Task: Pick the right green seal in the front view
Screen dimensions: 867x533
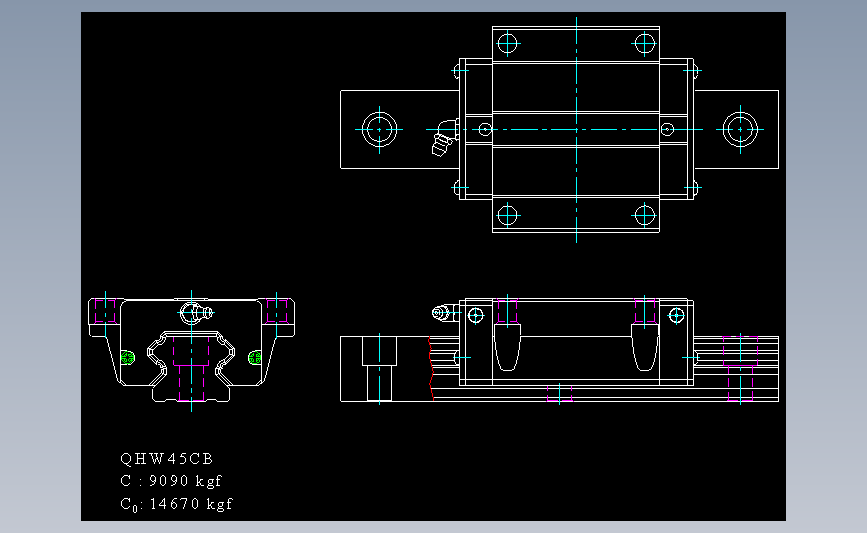Action: click(x=255, y=358)
